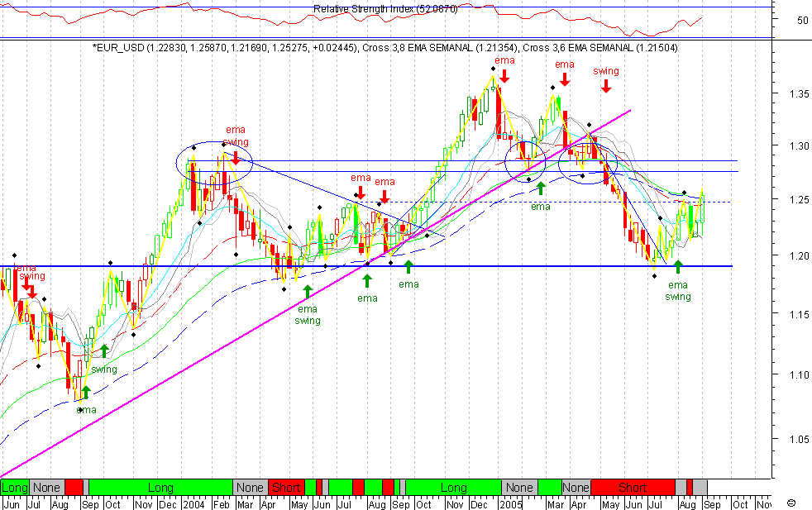Toggle the None segment after February 2004 in the ribbon
The image size is (812, 510).
pos(251,488)
